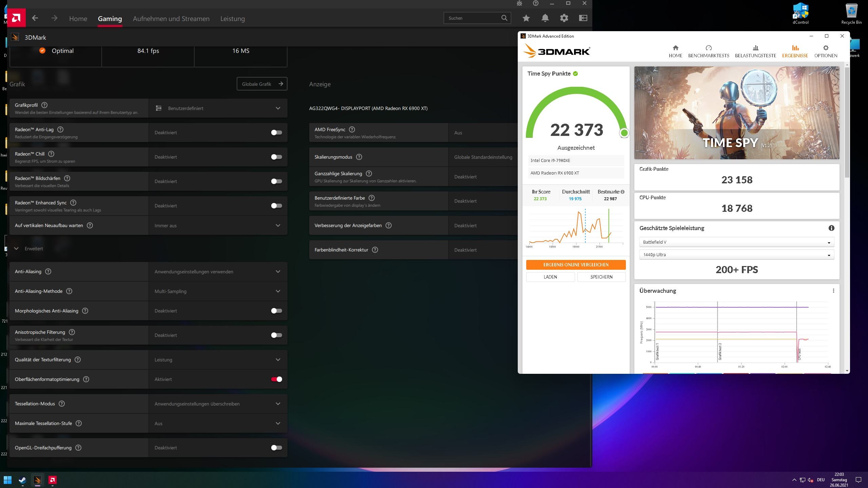Show help for Radeon Enhanced Sync
The width and height of the screenshot is (868, 488).
pos(73,203)
